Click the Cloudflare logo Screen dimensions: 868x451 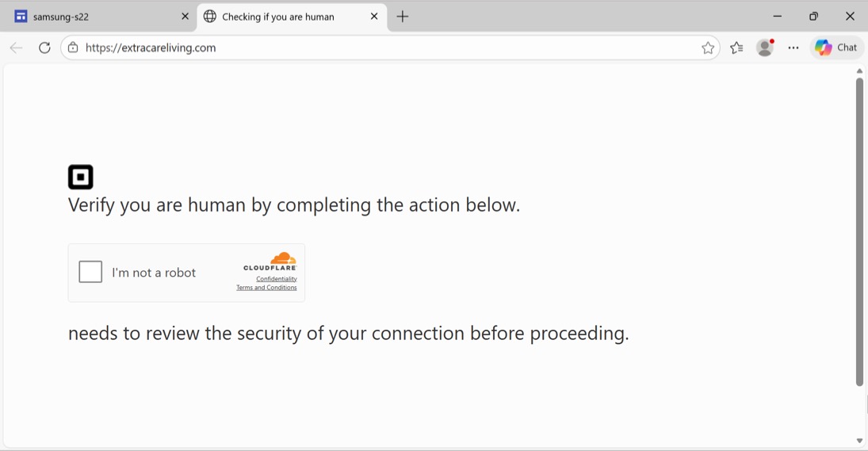pos(271,262)
